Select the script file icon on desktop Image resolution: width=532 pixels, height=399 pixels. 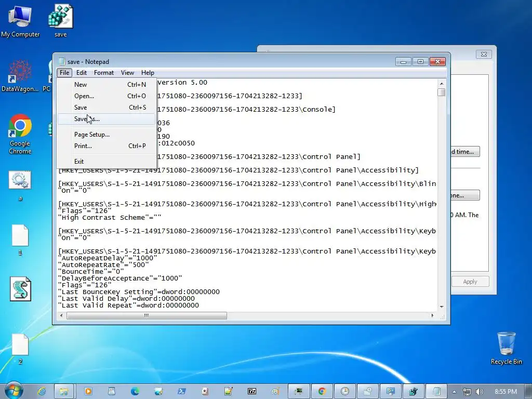pos(20,289)
